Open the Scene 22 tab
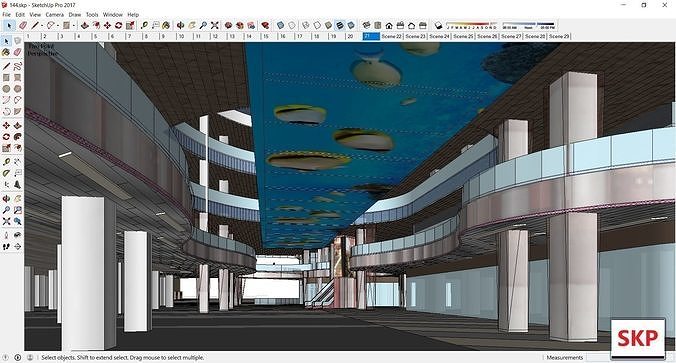 tap(391, 37)
